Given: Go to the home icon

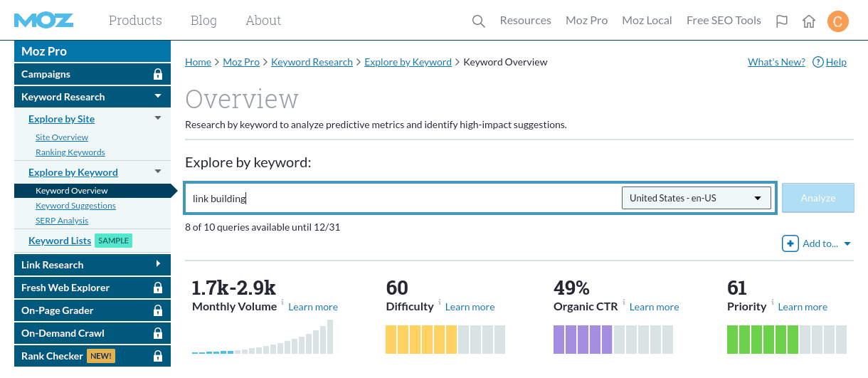Looking at the screenshot, I should click(809, 21).
